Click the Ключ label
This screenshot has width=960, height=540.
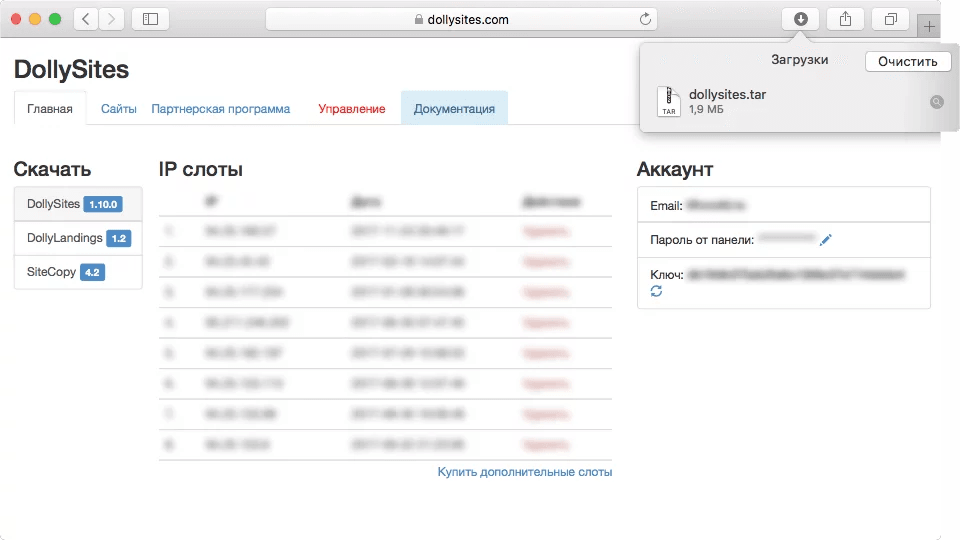(x=667, y=274)
